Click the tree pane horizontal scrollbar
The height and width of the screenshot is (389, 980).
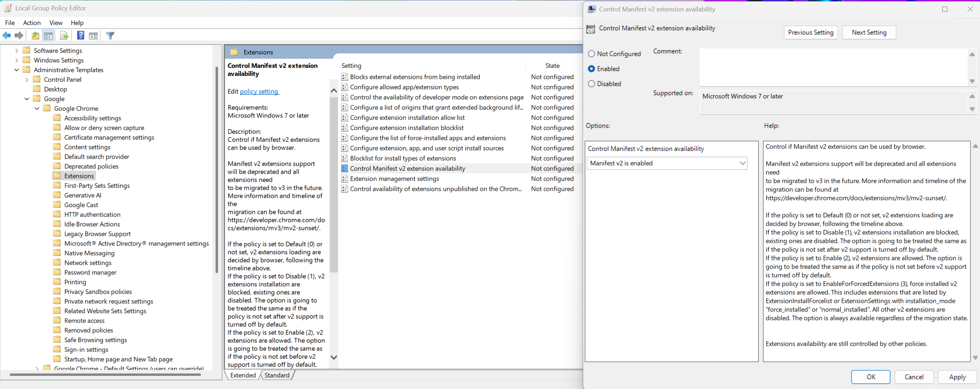point(105,375)
